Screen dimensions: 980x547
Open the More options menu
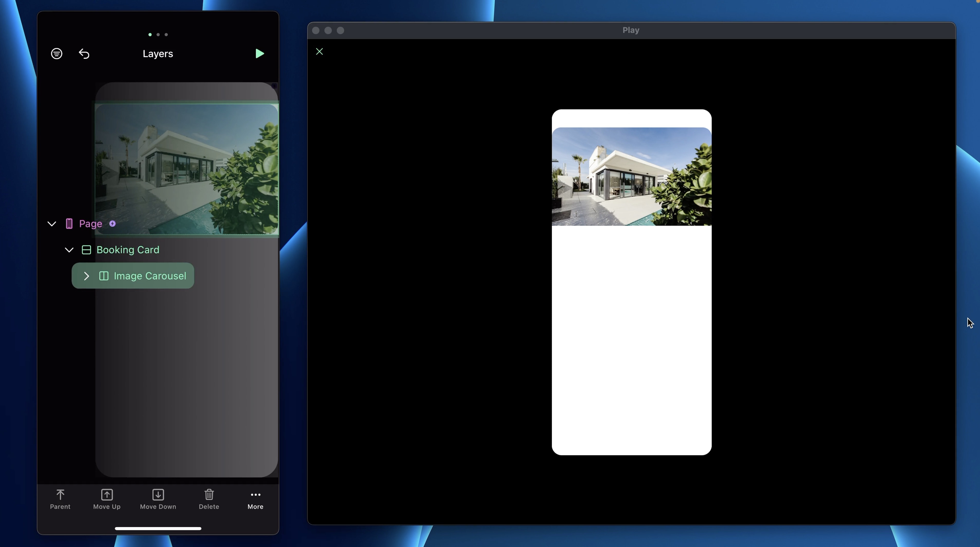(255, 495)
